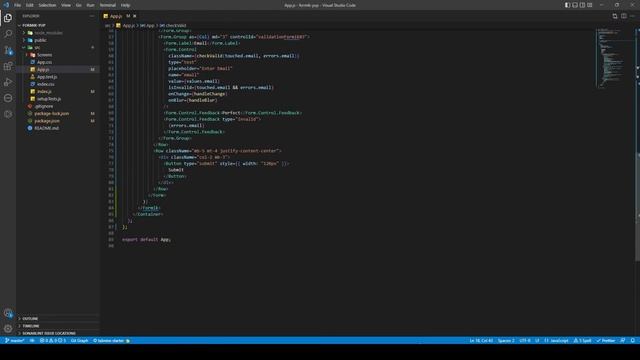Open the Source Control view
The width and height of the screenshot is (640, 360).
click(x=8, y=50)
